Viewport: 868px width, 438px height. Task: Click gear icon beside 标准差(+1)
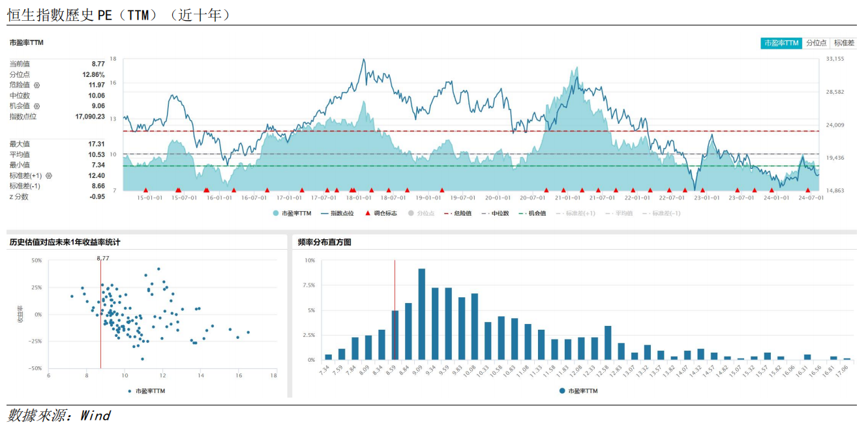[x=48, y=176]
